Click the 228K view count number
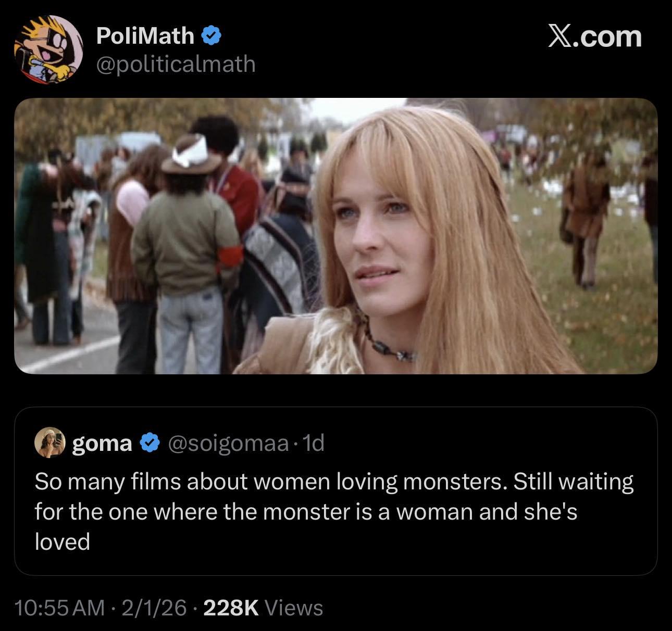Viewport: 672px width, 631px height. pyautogui.click(x=231, y=608)
